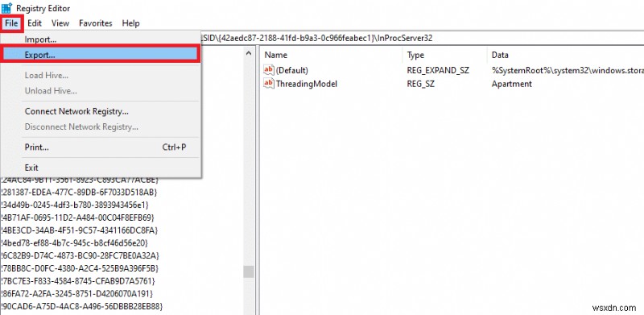The width and height of the screenshot is (644, 315).
Task: Select the key ending 525B9A396F5B}
Action: (80, 268)
